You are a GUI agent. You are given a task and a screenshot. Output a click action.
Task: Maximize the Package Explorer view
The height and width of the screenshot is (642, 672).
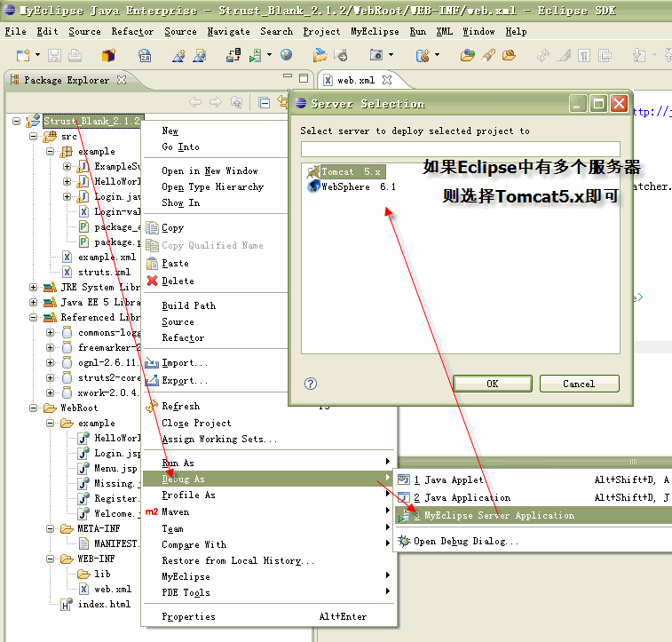[x=304, y=77]
